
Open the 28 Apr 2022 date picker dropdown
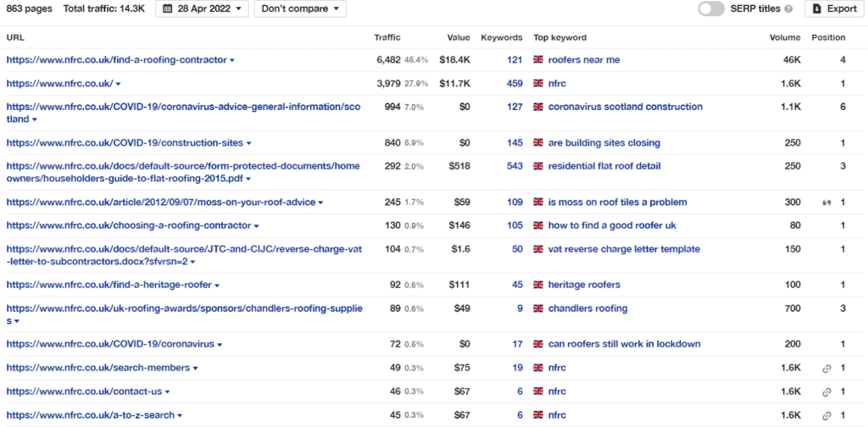(202, 8)
